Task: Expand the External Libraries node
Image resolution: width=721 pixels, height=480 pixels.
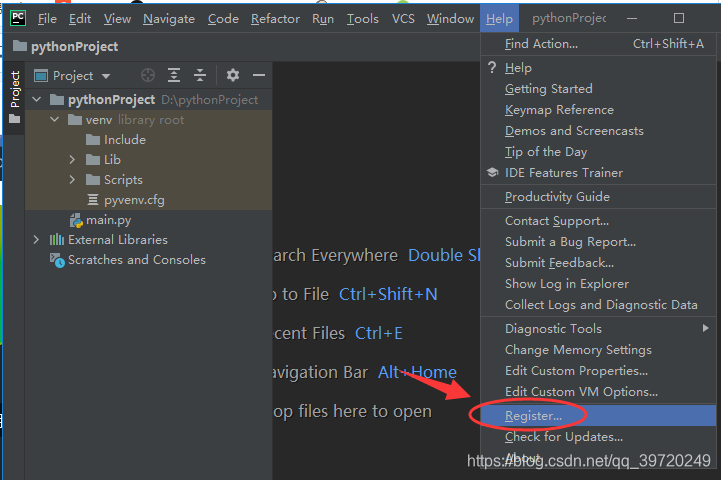Action: pyautogui.click(x=36, y=240)
